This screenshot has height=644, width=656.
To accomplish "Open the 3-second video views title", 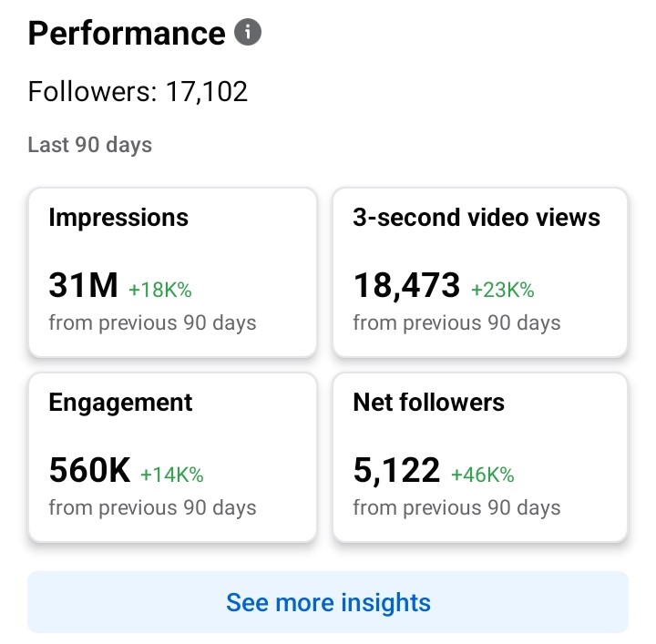I will tap(477, 218).
